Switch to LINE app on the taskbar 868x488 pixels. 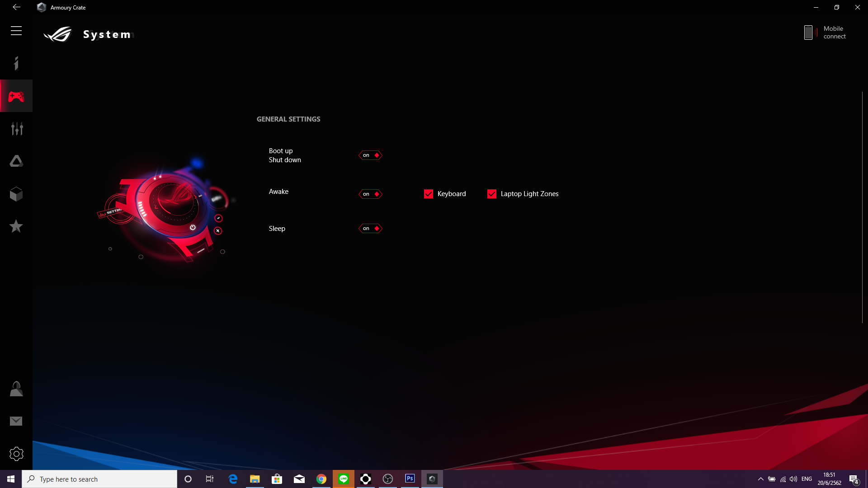click(x=344, y=479)
